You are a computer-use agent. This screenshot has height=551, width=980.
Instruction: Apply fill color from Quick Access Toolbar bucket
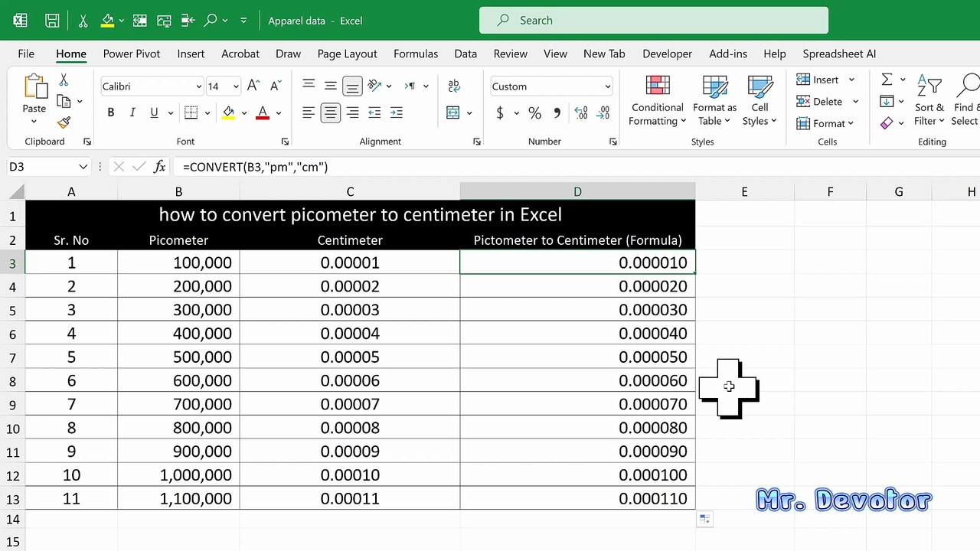(x=108, y=21)
